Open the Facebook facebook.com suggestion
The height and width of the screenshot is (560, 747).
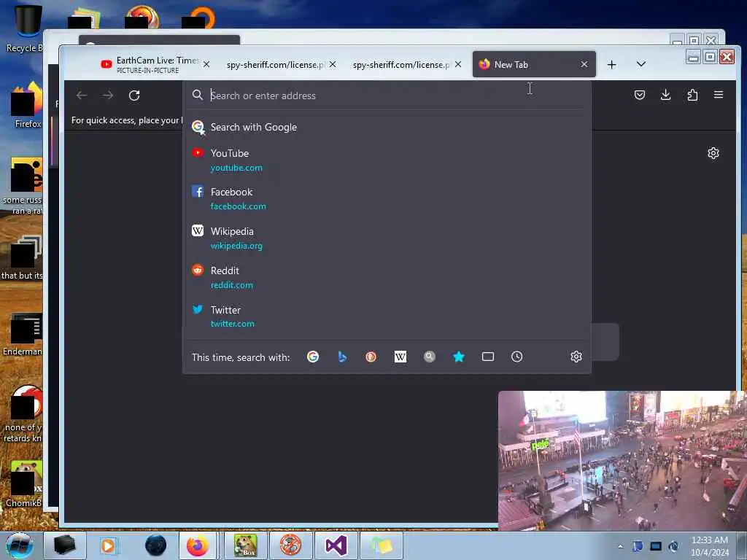coord(387,198)
